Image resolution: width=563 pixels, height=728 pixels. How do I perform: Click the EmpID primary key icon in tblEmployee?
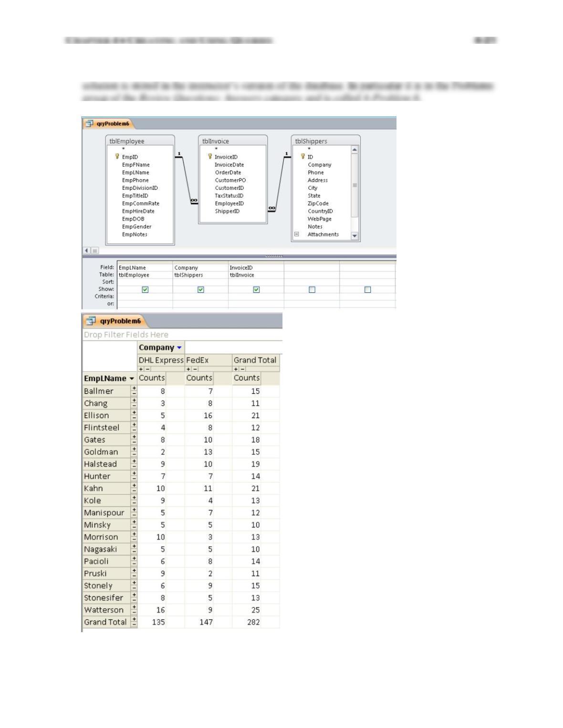click(117, 156)
